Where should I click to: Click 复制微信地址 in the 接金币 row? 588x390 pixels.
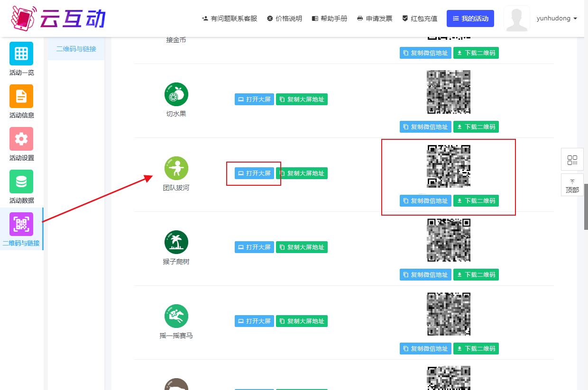tap(425, 53)
